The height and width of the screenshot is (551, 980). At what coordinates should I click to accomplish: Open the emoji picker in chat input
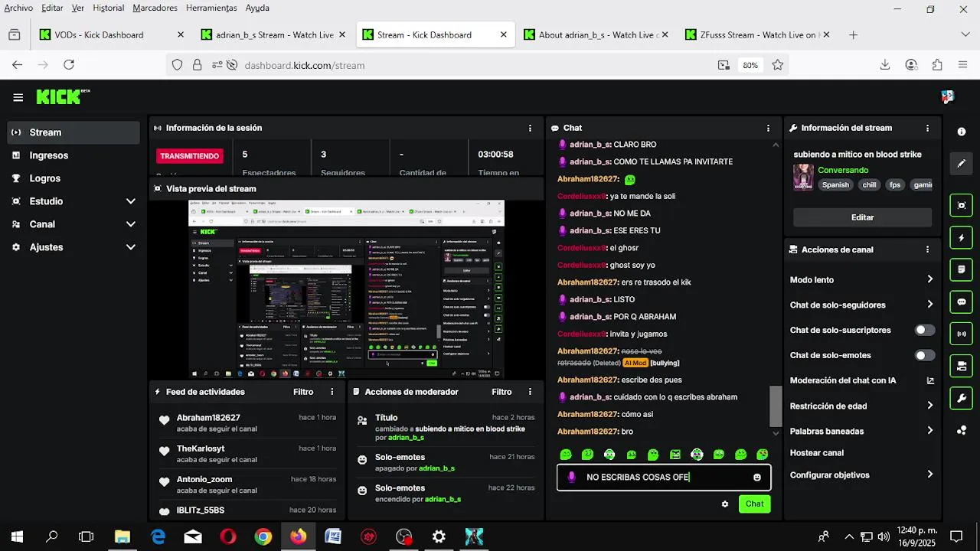click(x=757, y=478)
